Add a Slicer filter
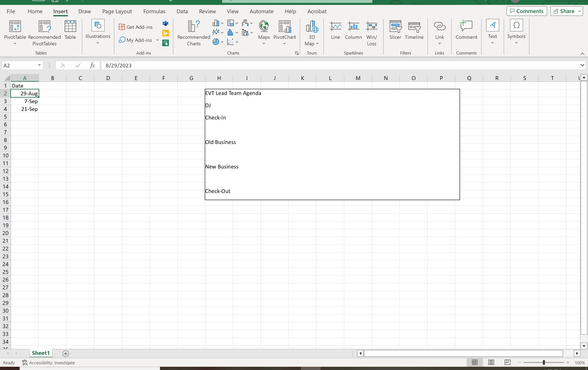The height and width of the screenshot is (370, 588). 395,30
